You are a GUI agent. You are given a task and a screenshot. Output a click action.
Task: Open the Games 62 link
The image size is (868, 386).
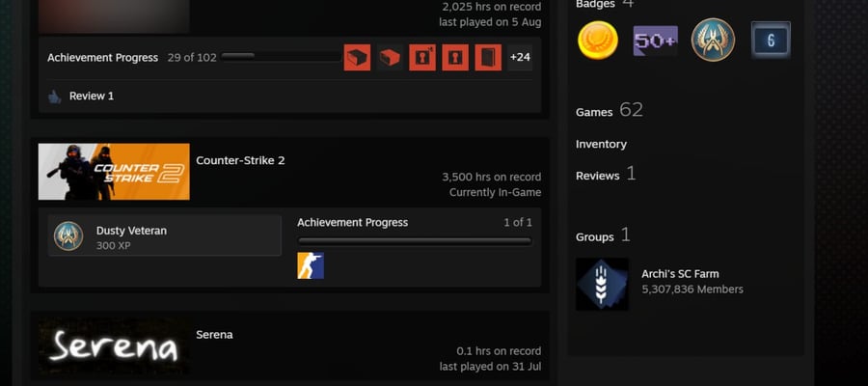pos(610,110)
